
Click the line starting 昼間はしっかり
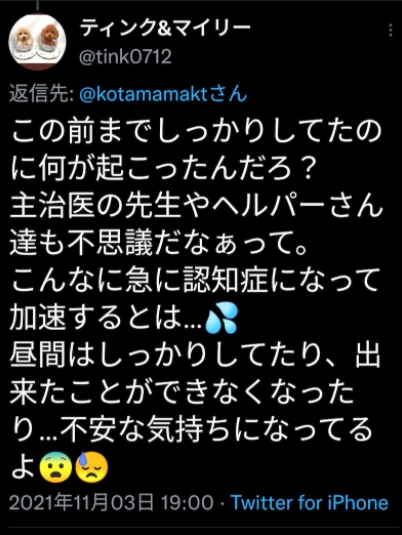(x=195, y=356)
